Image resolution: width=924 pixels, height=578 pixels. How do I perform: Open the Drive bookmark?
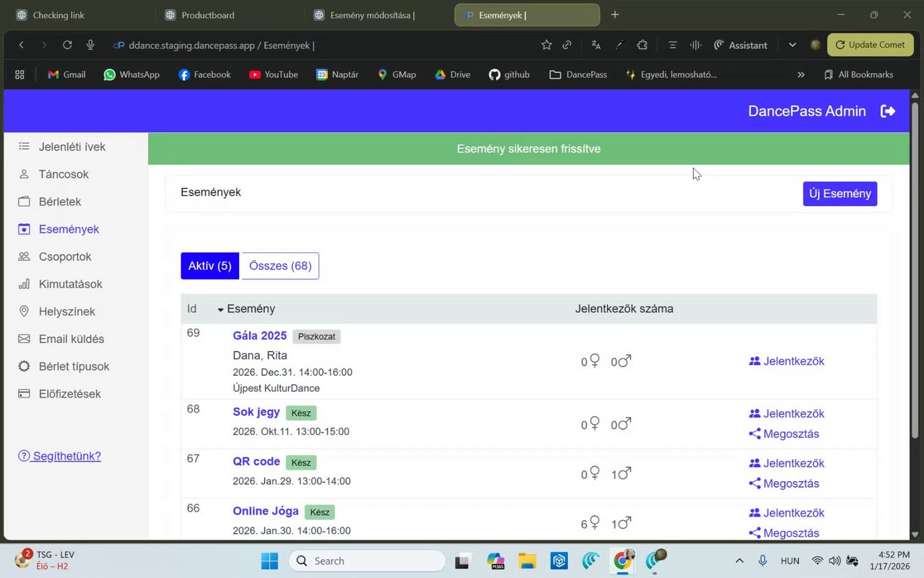click(453, 74)
